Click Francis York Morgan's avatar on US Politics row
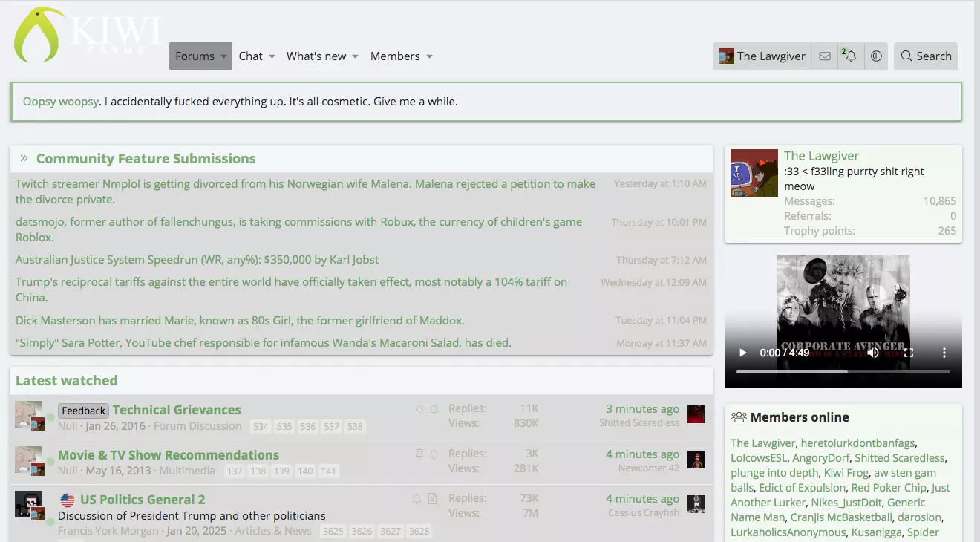Screen dimensions: 980x542 click(28, 503)
